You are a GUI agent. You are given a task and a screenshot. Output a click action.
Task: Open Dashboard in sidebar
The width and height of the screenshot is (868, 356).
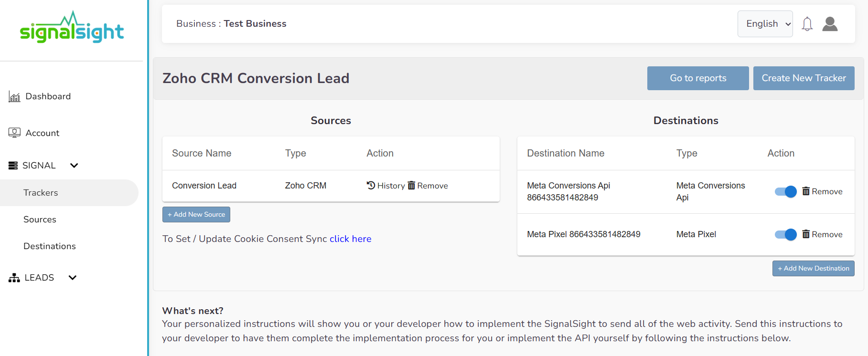[48, 96]
